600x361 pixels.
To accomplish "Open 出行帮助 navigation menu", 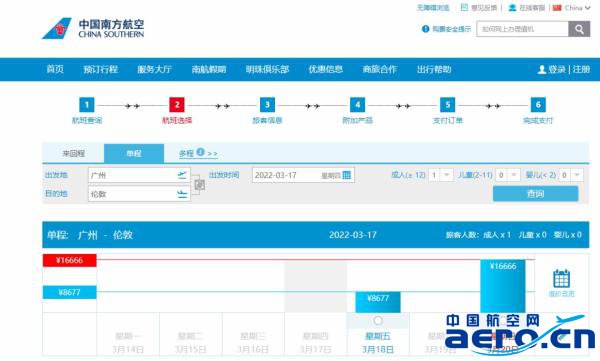I will tap(434, 69).
